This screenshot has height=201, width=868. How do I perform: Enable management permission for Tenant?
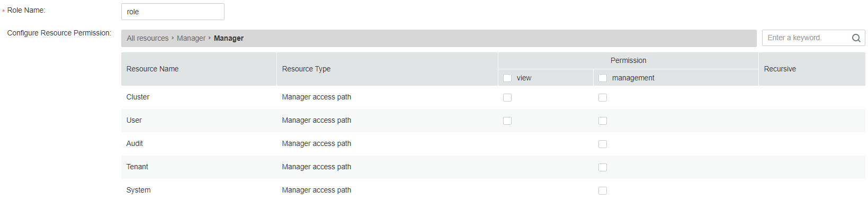pyautogui.click(x=603, y=167)
